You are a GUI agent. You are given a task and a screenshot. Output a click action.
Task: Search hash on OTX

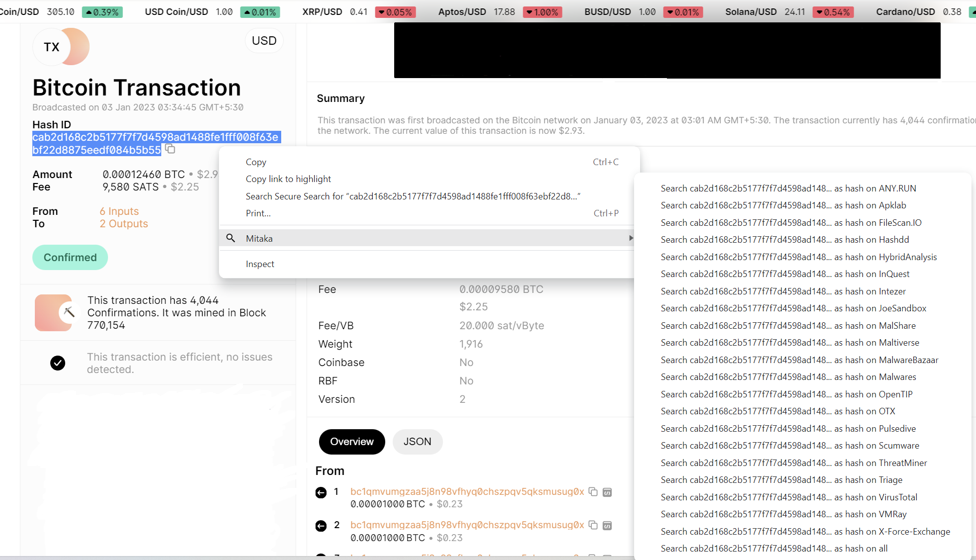click(802, 411)
